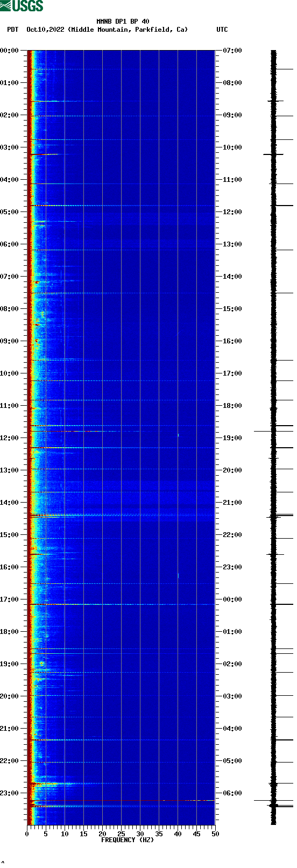The width and height of the screenshot is (297, 868).
Task: Click the PDT time label 05:00
Action: (x=10, y=212)
